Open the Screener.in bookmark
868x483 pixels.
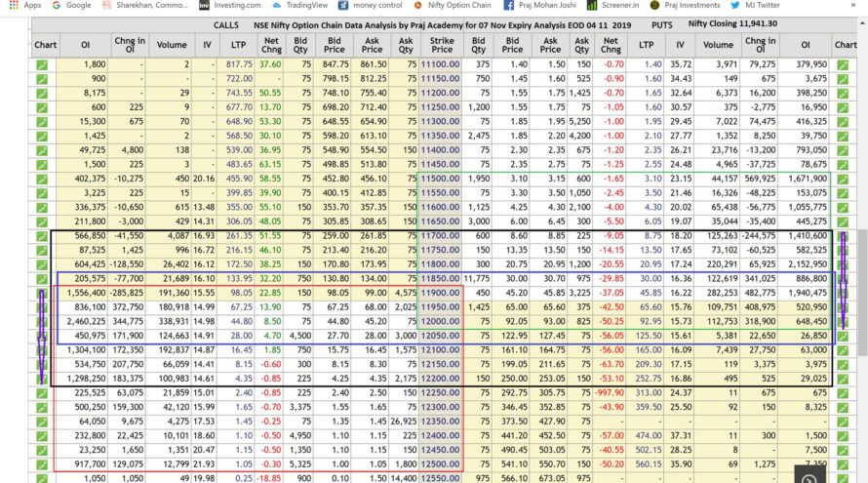tap(612, 5)
